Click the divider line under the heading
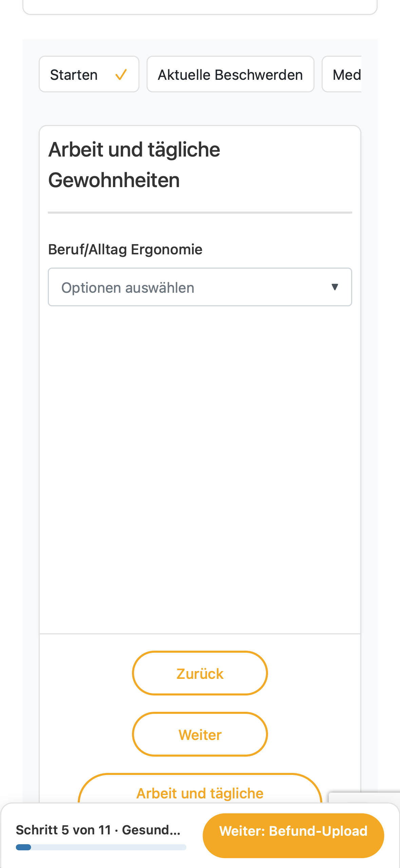The height and width of the screenshot is (868, 400). tap(200, 213)
